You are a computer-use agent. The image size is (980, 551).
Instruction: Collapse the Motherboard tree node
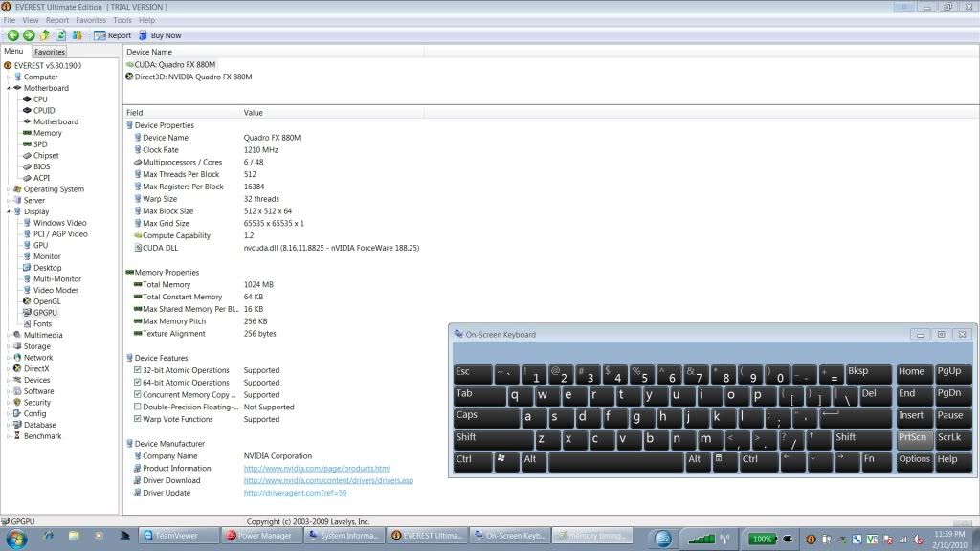pyautogui.click(x=8, y=89)
